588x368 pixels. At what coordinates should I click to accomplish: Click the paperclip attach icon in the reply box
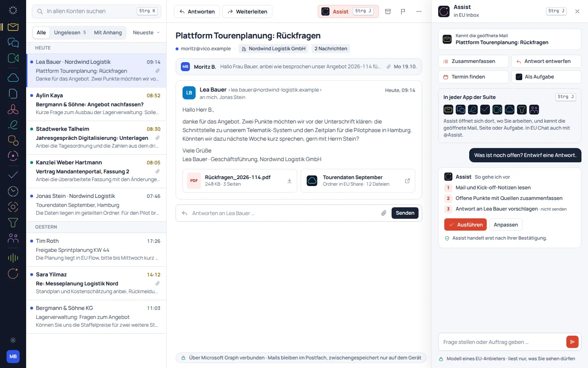click(x=384, y=213)
